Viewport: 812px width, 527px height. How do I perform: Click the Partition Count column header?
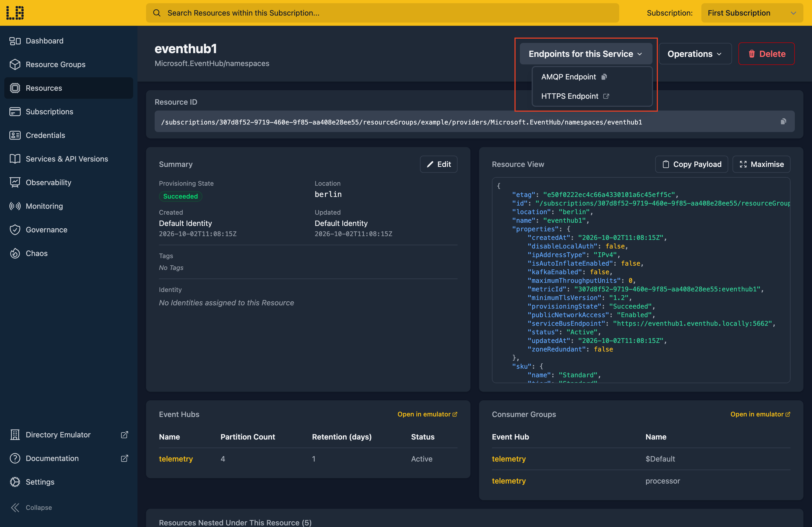click(247, 437)
